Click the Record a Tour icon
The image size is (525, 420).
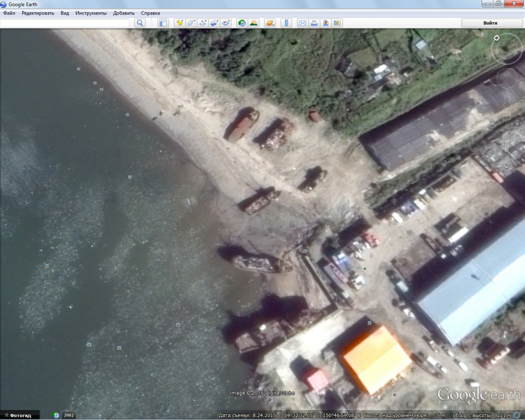[x=226, y=23]
